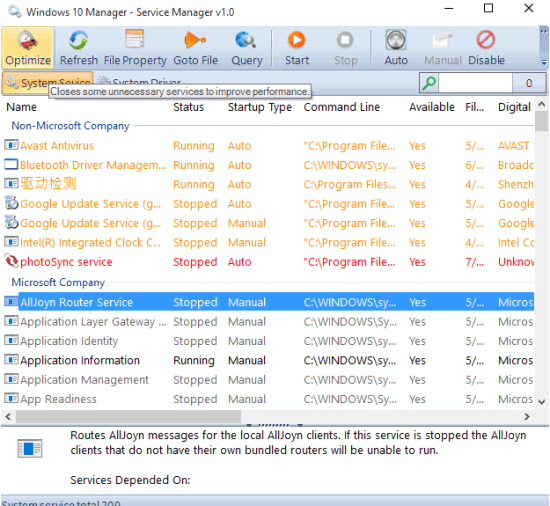Sort by the Available column header
This screenshot has height=506, width=550.
(x=431, y=107)
